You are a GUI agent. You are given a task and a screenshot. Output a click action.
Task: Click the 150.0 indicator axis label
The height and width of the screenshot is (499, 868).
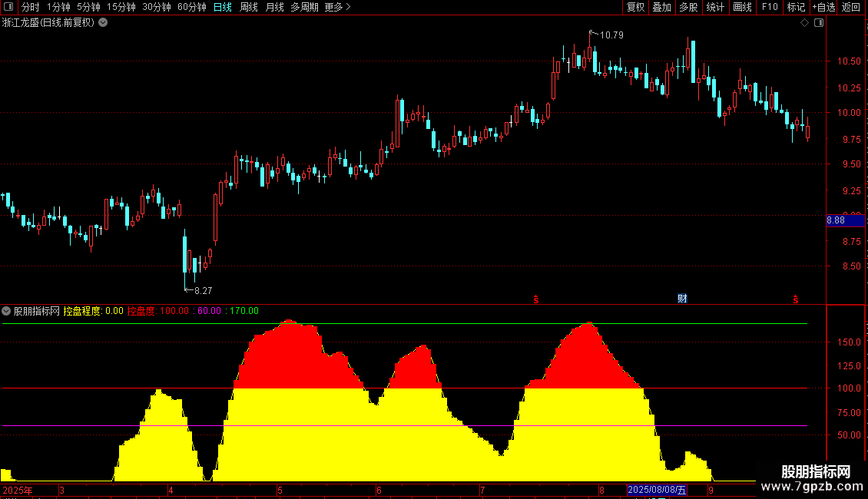pyautogui.click(x=849, y=342)
